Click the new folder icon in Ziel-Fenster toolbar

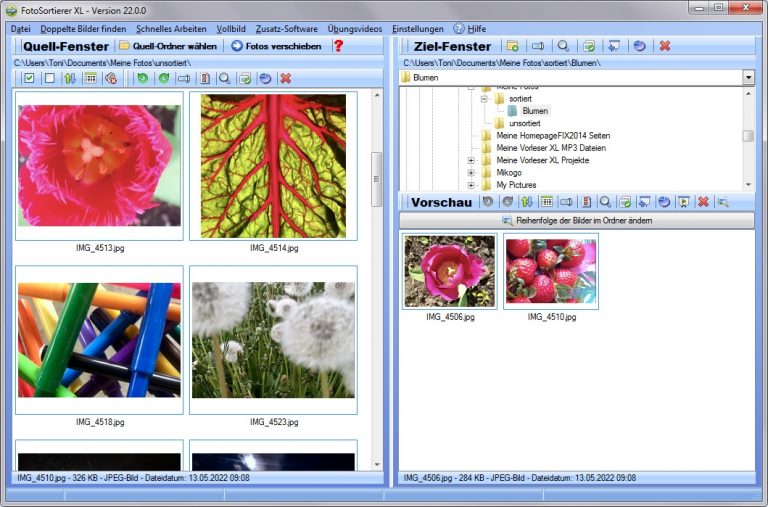(512, 46)
